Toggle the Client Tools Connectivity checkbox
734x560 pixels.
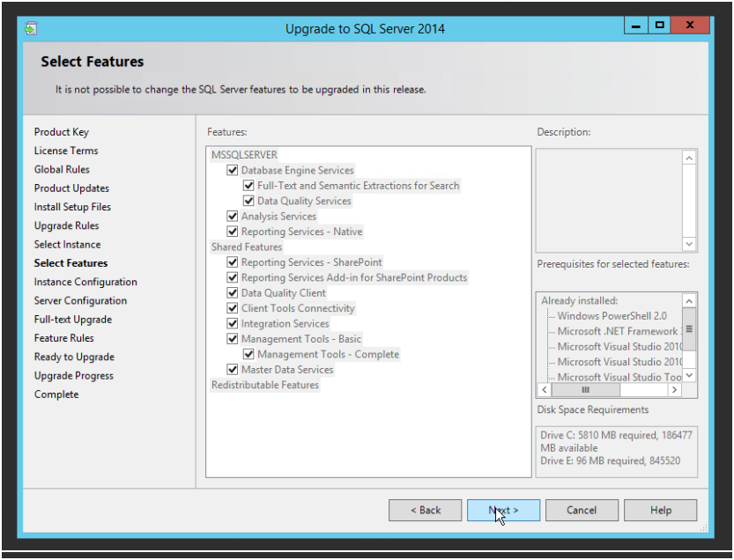[233, 308]
